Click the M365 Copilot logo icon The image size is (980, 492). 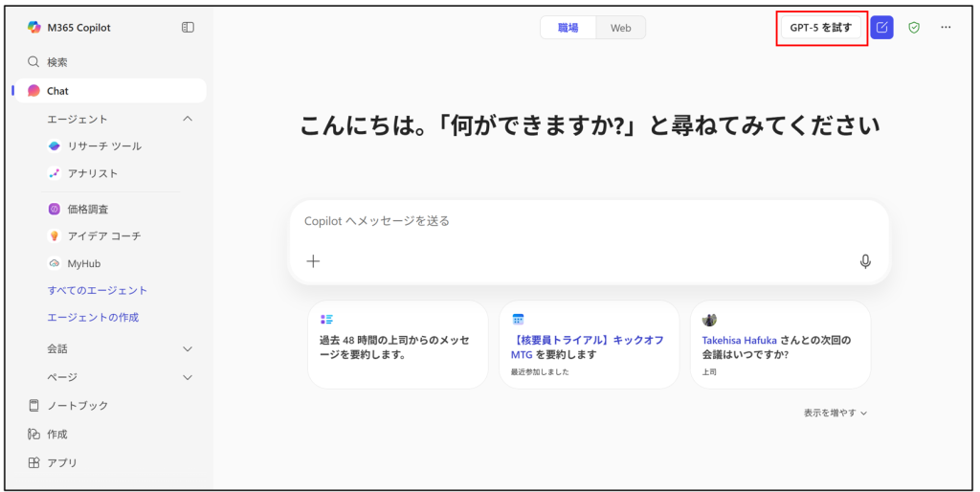click(x=34, y=28)
